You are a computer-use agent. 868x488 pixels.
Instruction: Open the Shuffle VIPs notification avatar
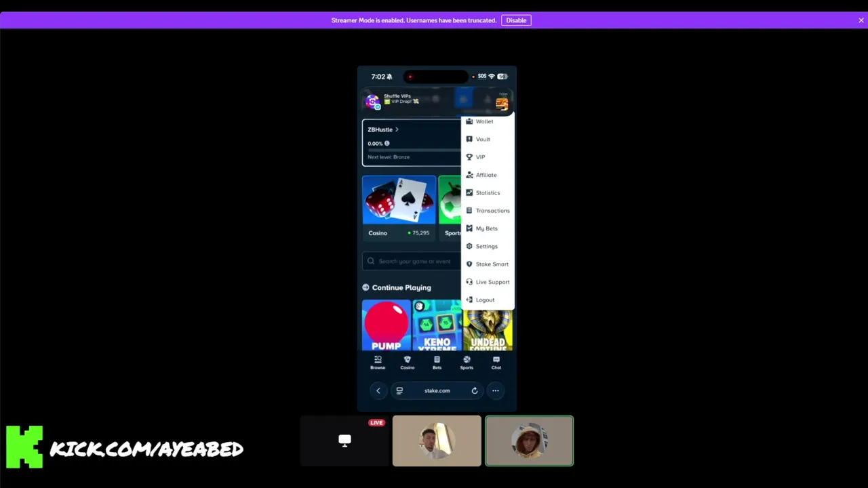372,102
